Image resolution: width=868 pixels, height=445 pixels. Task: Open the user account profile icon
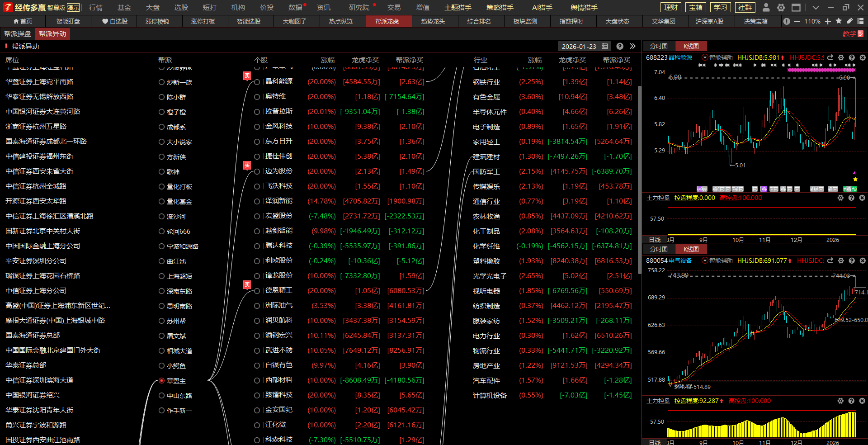[x=766, y=7]
